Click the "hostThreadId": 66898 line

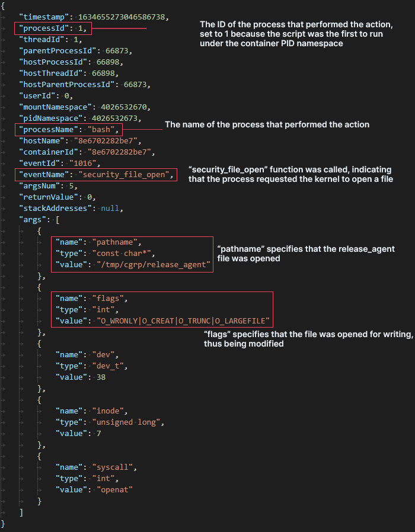click(69, 73)
